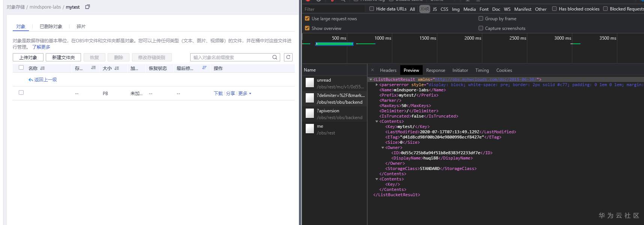This screenshot has height=225, width=644.
Task: Toggle the XHR request filter
Action: [x=425, y=9]
